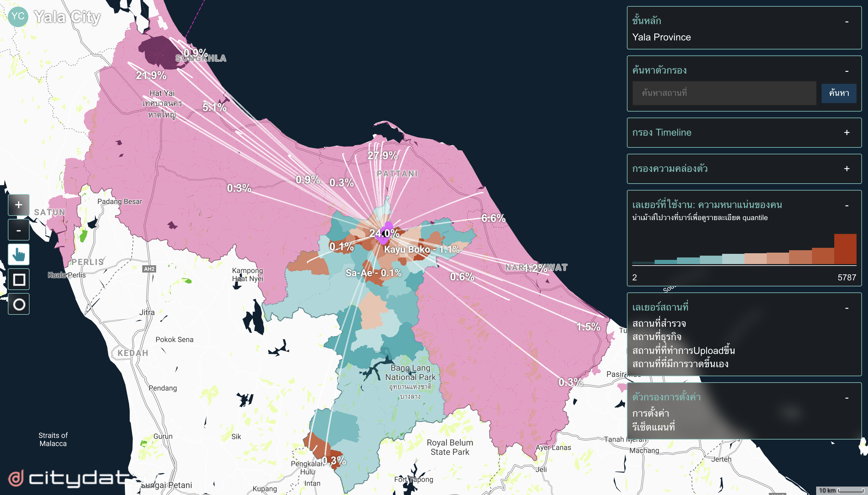Click the YC Yala City logo badge
The width and height of the screenshot is (868, 495).
[18, 16]
